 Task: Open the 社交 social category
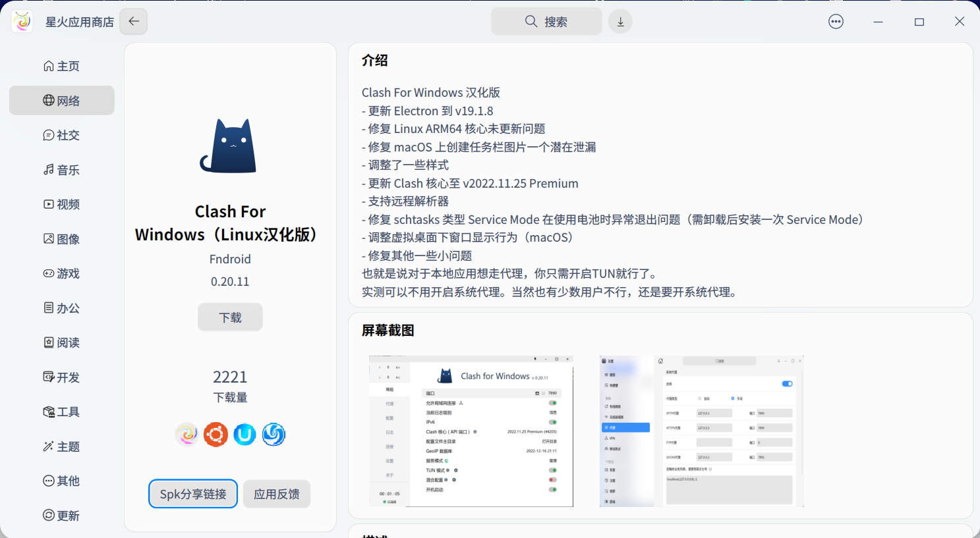tap(61, 135)
